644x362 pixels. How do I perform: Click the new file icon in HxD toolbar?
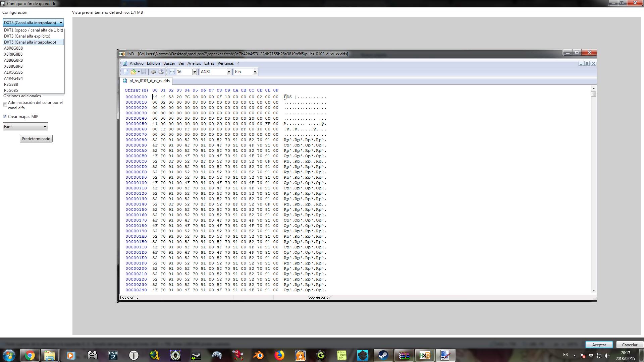coord(126,72)
